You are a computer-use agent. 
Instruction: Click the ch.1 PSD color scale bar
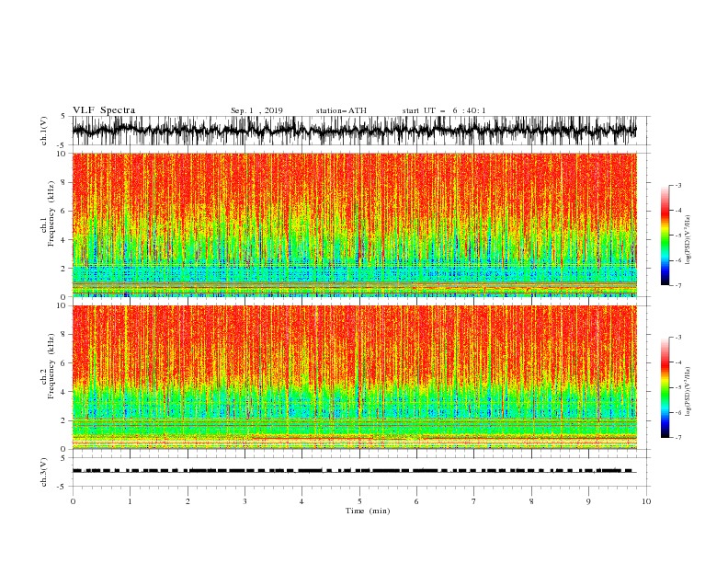click(x=665, y=236)
